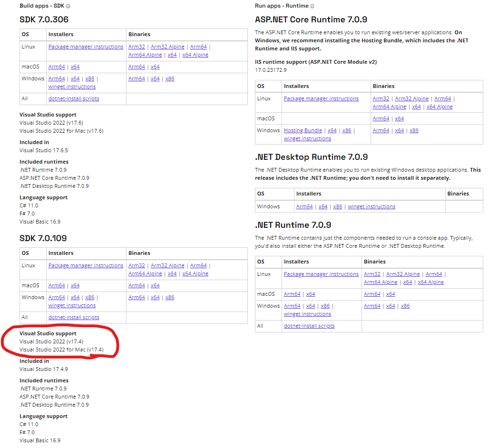Click the info icon next to Build apps - SDK
The width and height of the screenshot is (489, 448).
pos(68,6)
